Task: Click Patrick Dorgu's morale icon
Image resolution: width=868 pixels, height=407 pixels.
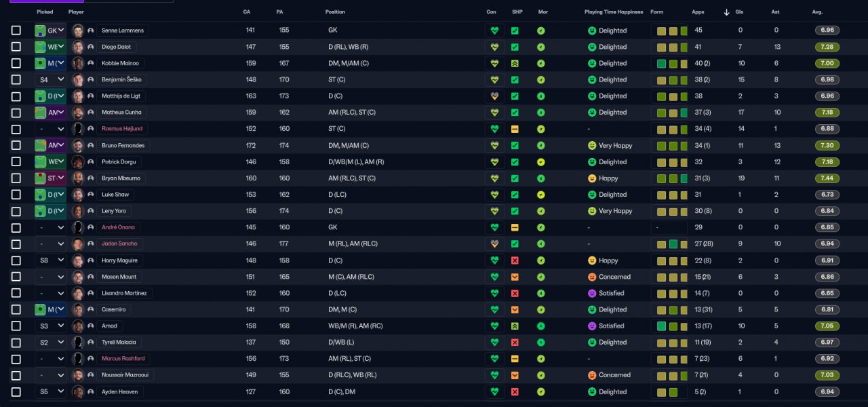Action: coord(540,162)
